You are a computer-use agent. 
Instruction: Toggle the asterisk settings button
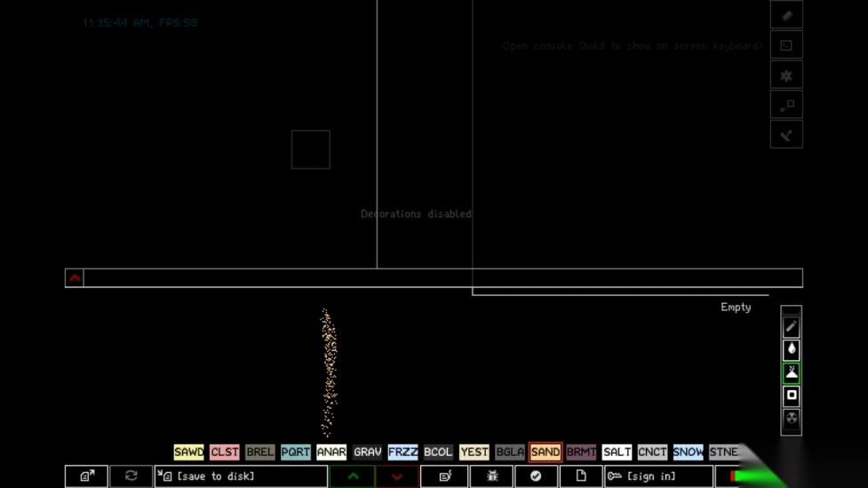pyautogui.click(x=786, y=76)
